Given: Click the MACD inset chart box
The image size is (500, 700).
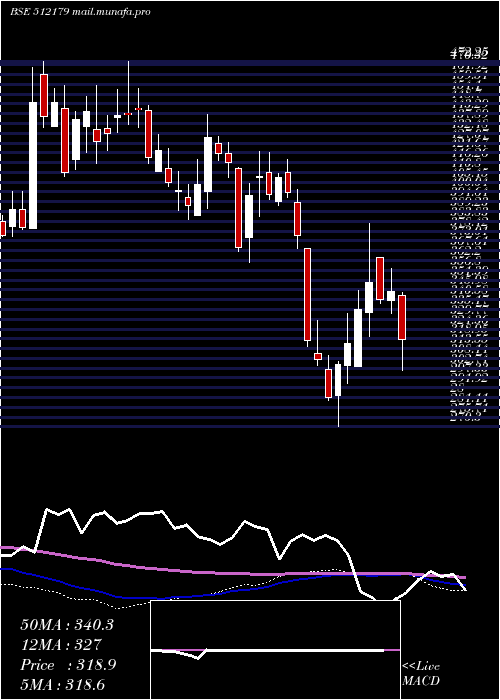Looking at the screenshot, I should [275, 650].
